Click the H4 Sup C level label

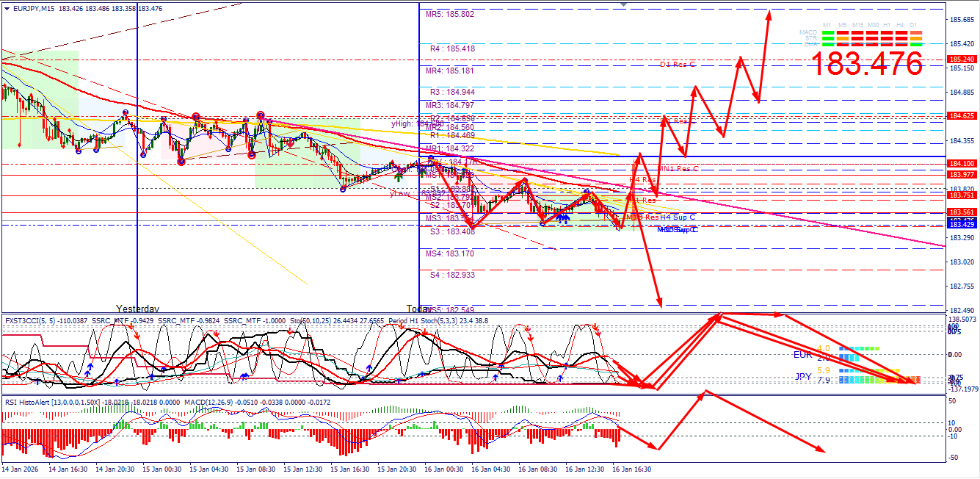(x=678, y=217)
